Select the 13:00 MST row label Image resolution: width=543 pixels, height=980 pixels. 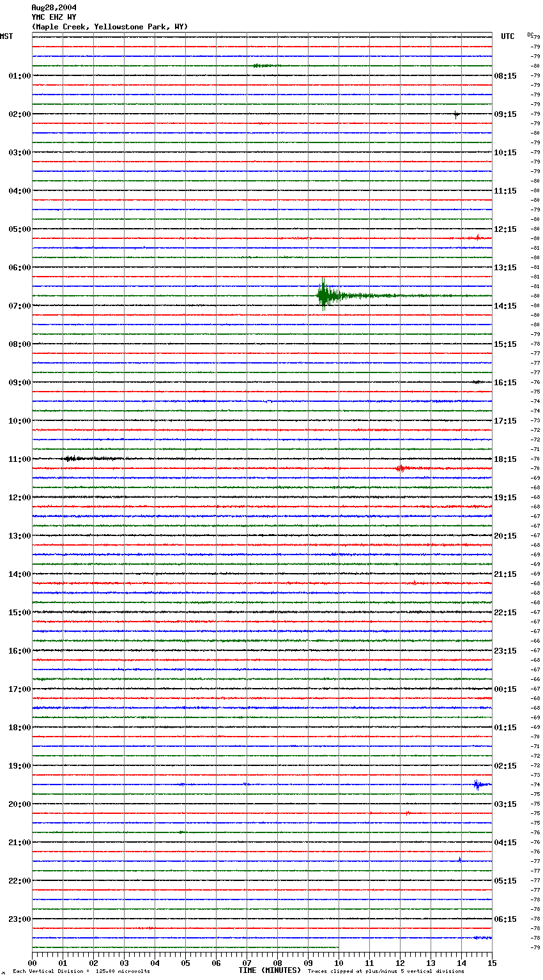(19, 536)
